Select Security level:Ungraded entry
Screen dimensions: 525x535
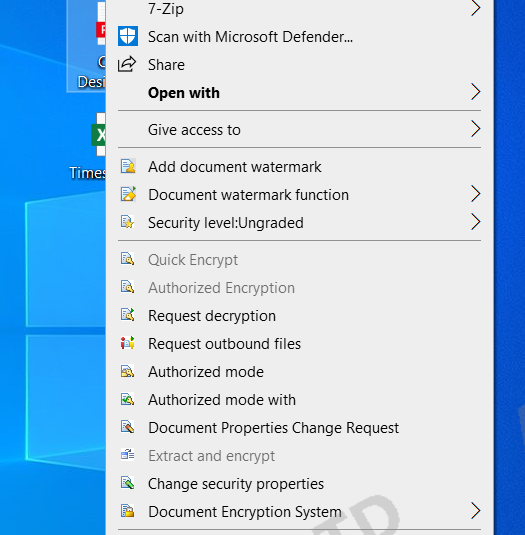300,222
